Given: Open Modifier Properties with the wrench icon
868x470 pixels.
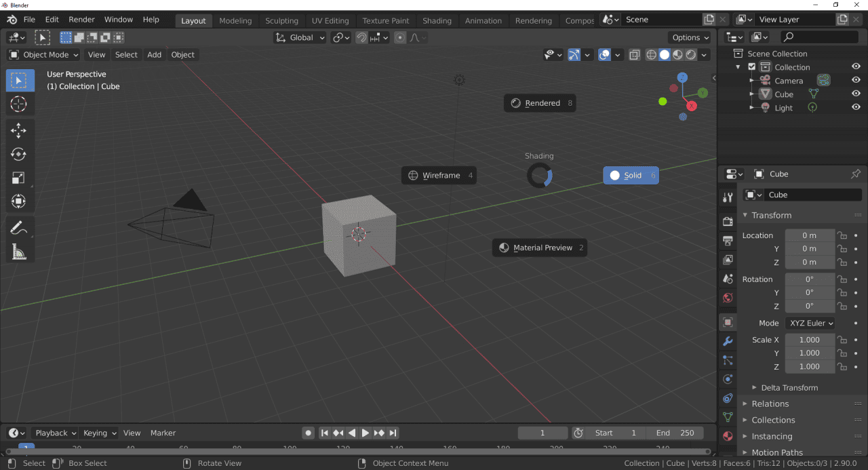Looking at the screenshot, I should [728, 341].
